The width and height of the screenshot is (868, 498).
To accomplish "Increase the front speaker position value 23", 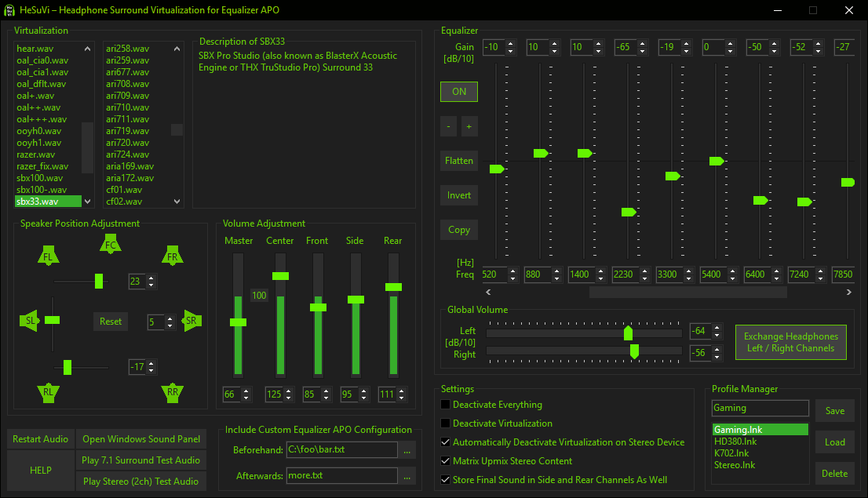I will [151, 278].
